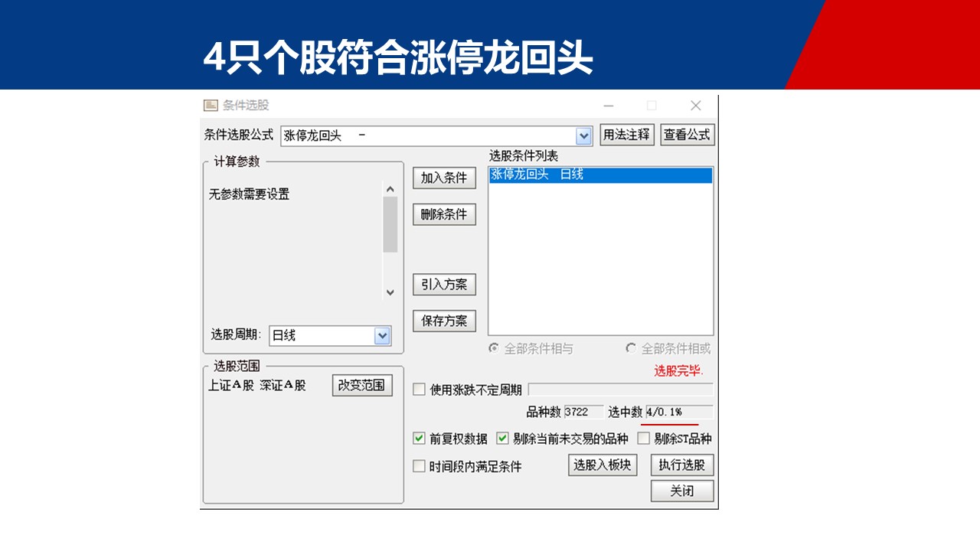Click the 选股入板块 button
Viewport: 980px width, 551px height.
click(x=603, y=465)
